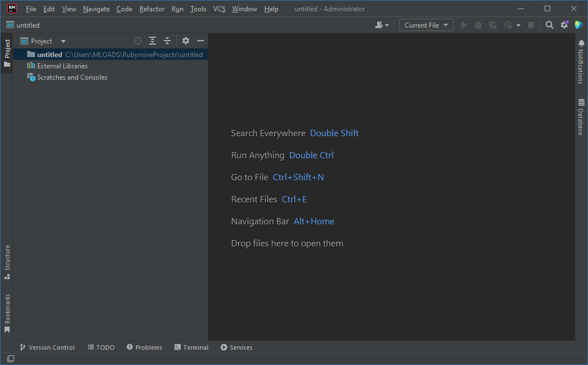Expand the profiler options dropdown arrow

[x=519, y=25]
